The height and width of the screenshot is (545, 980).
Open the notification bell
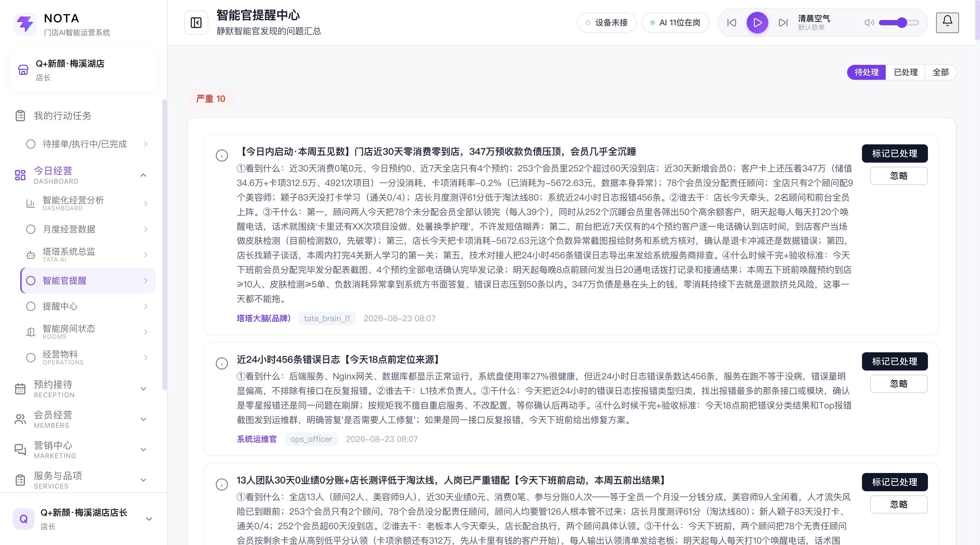pyautogui.click(x=947, y=22)
